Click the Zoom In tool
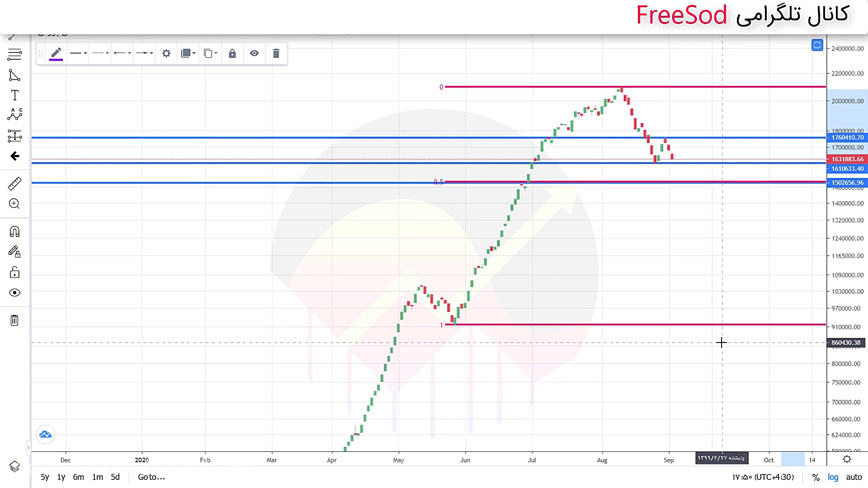This screenshot has height=488, width=868. [14, 204]
